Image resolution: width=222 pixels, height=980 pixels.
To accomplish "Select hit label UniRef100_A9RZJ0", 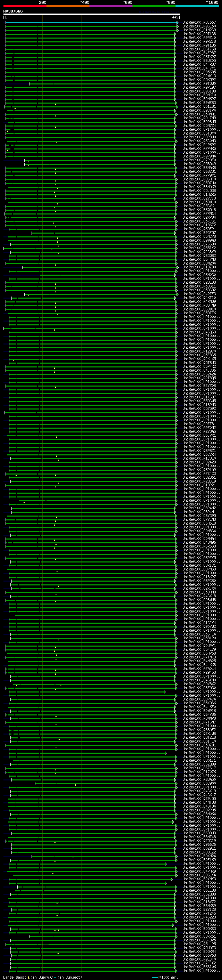I will click(199, 38).
